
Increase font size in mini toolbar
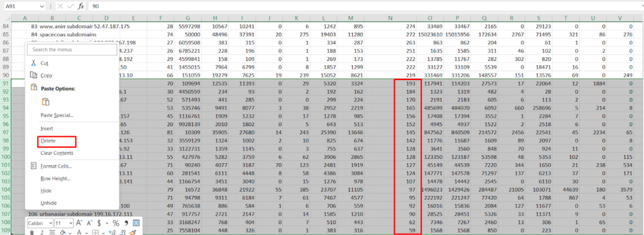tap(79, 223)
